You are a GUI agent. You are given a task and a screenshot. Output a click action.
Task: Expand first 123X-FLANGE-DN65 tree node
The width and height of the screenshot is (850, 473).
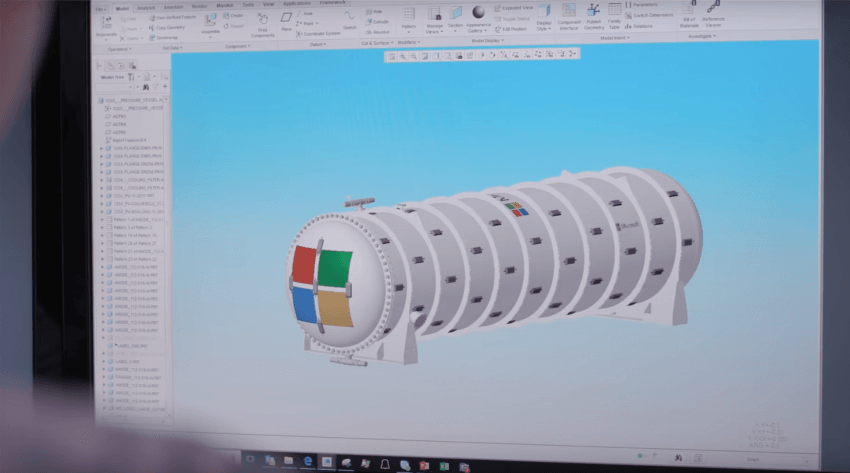pos(101,148)
